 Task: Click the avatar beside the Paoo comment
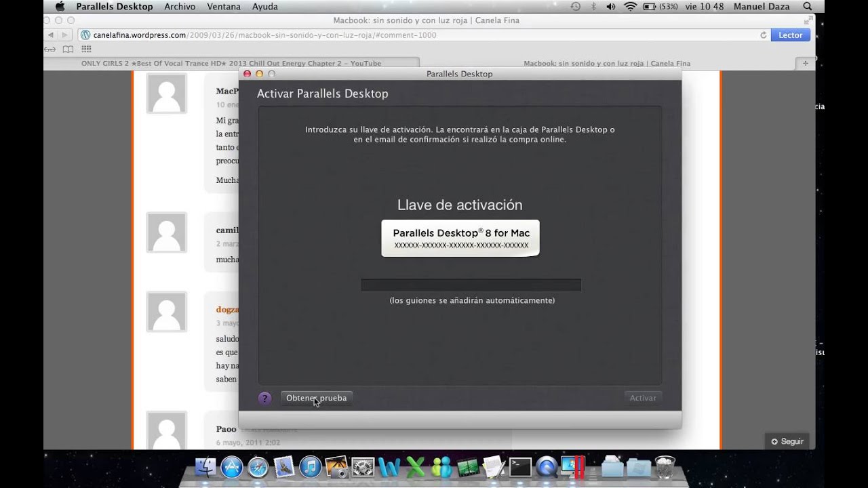pyautogui.click(x=167, y=431)
